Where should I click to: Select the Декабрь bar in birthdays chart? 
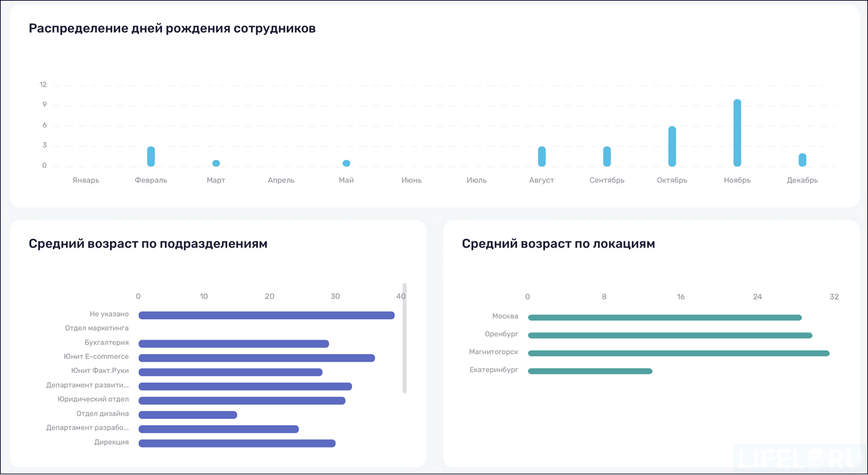click(801, 158)
